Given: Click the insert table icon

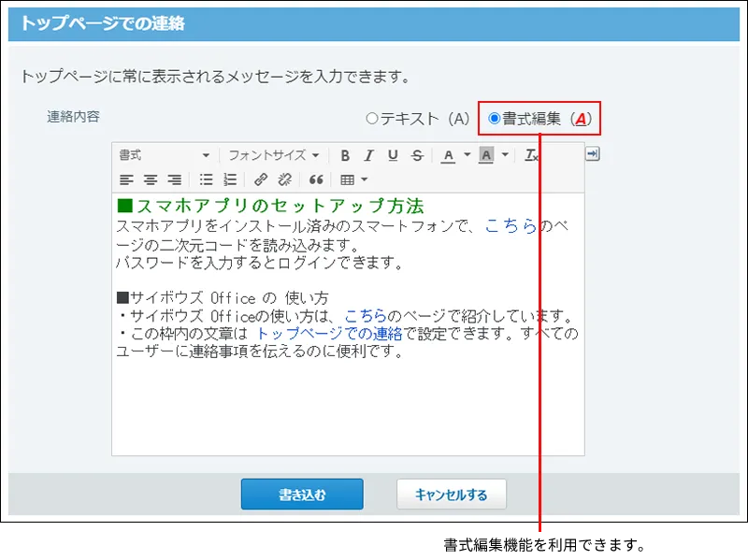Looking at the screenshot, I should point(347,179).
